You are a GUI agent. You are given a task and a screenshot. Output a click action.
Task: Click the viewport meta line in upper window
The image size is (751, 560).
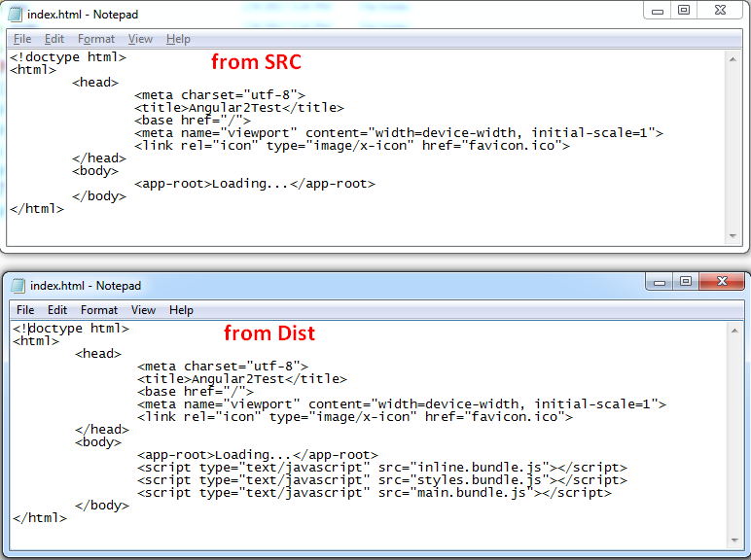pyautogui.click(x=399, y=132)
